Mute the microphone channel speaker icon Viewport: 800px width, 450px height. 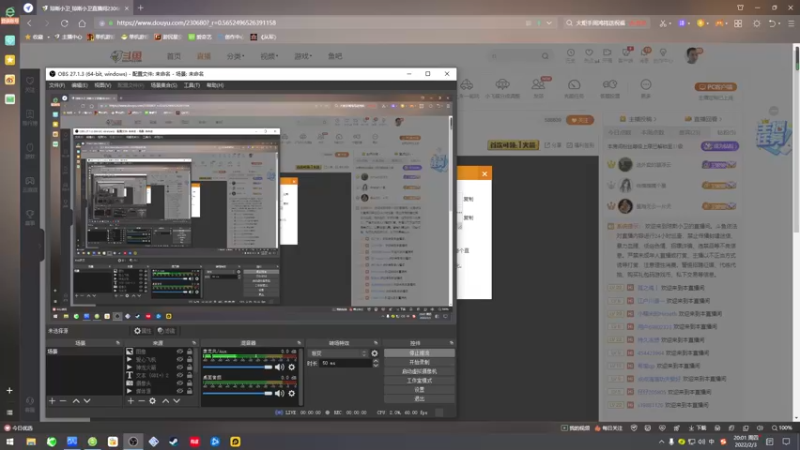click(280, 367)
